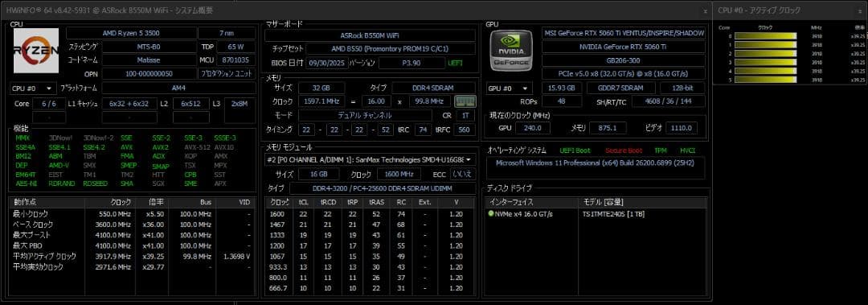Click the VRAM size 15.93 GB
This screenshot has height=305, width=868.
(562, 89)
